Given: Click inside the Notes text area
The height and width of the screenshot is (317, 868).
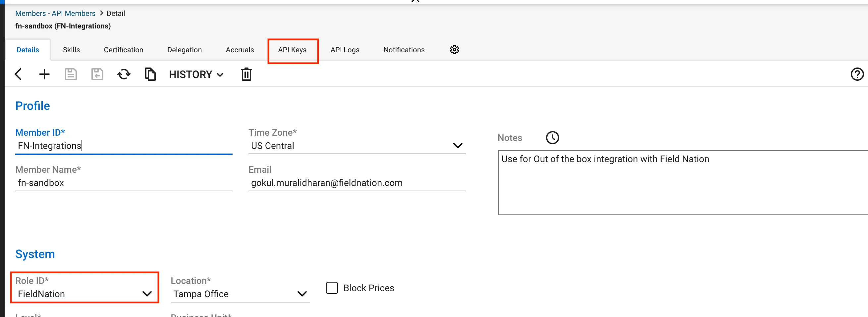Looking at the screenshot, I should (683, 182).
